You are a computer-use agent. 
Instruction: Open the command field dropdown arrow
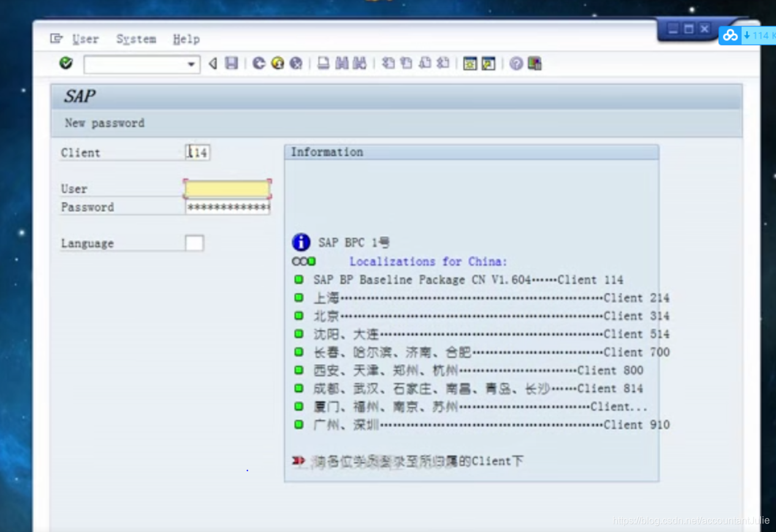tap(190, 64)
